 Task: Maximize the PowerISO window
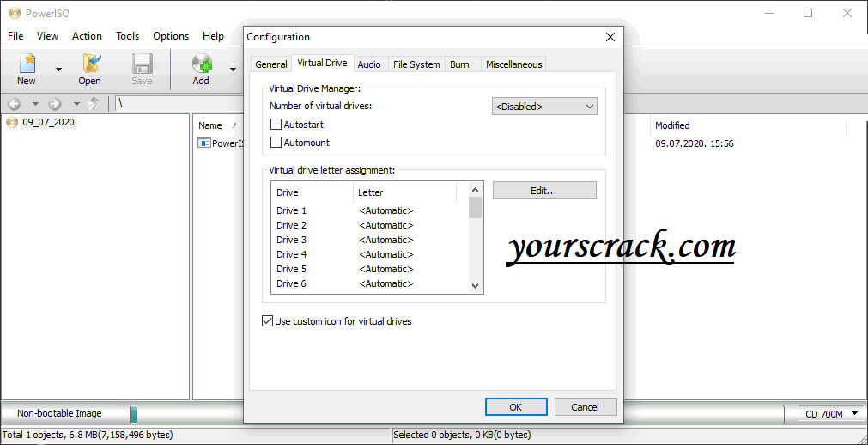pos(808,13)
